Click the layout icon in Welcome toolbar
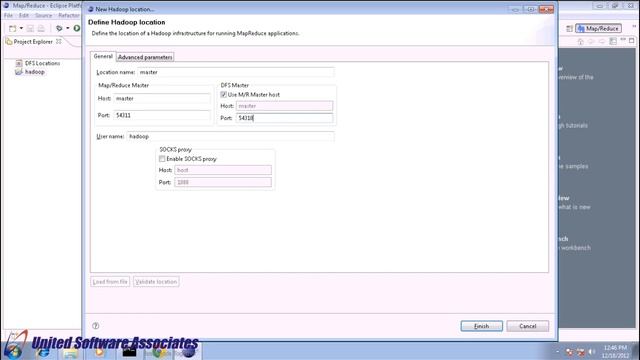 tap(613, 41)
